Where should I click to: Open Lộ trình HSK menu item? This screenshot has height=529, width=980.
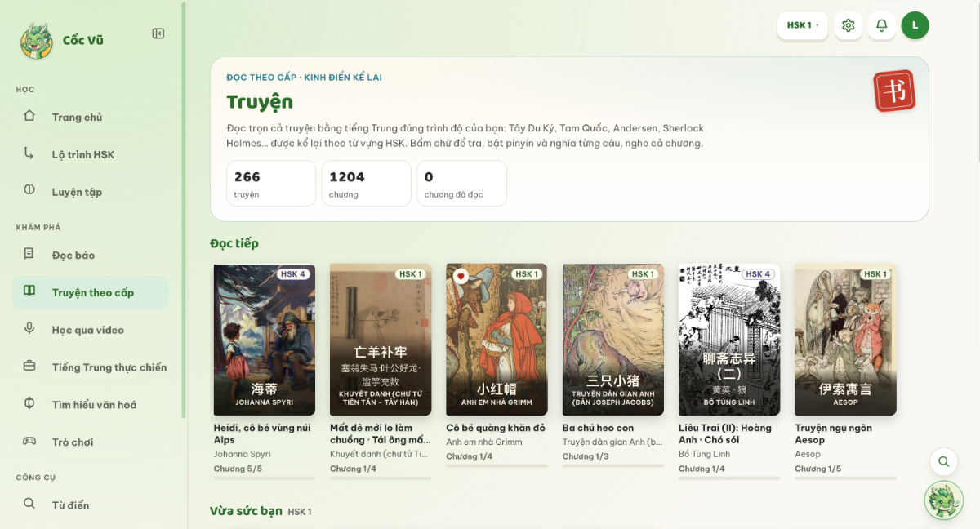[91, 154]
